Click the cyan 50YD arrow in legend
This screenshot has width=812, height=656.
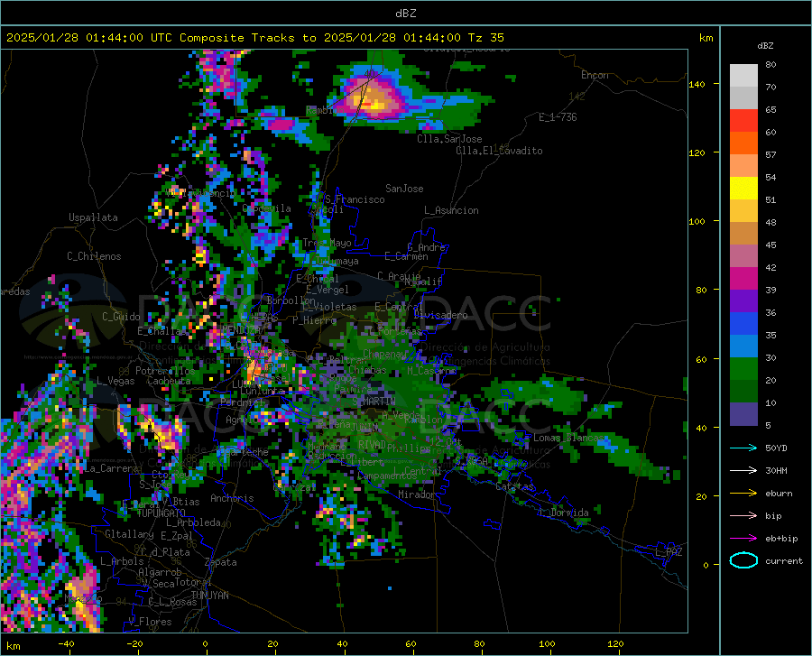click(x=743, y=448)
